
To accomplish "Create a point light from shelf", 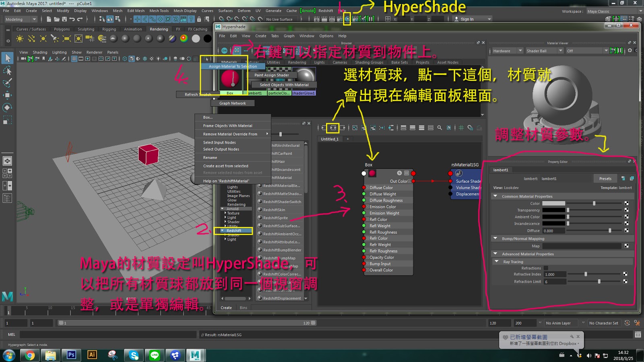I will point(43,39).
